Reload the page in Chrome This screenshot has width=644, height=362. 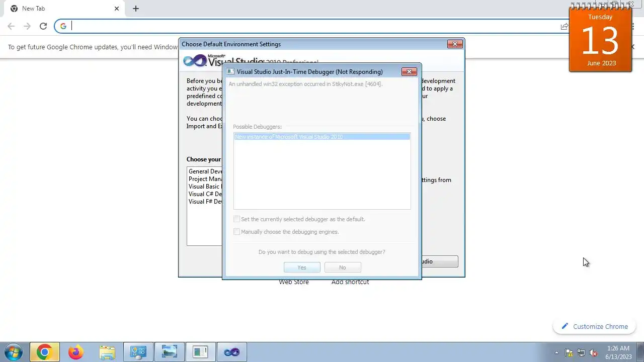(43, 26)
